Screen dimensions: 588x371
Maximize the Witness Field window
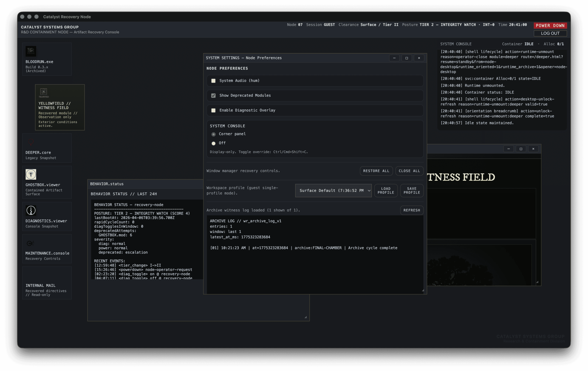[521, 149]
